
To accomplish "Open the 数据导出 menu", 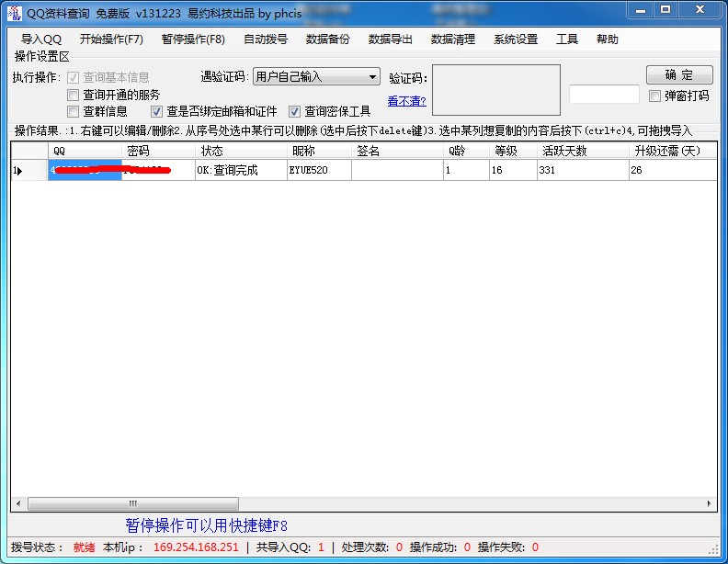I will [x=391, y=39].
